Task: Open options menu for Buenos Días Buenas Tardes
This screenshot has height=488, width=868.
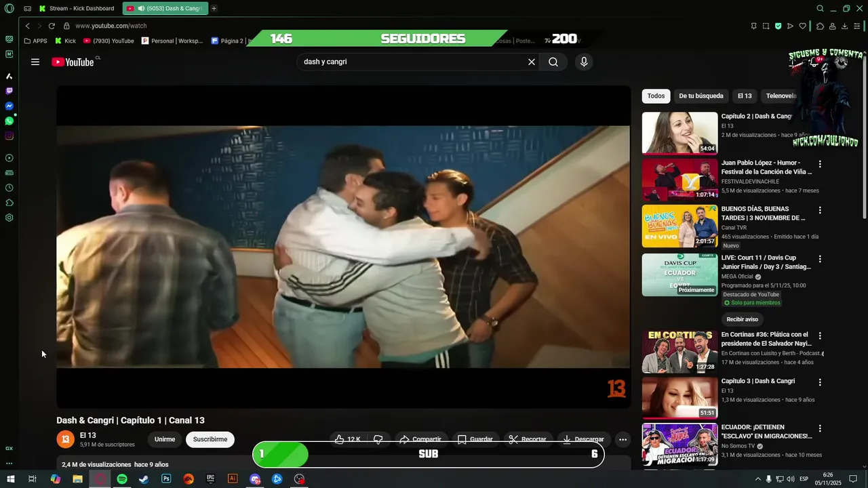Action: pyautogui.click(x=820, y=210)
